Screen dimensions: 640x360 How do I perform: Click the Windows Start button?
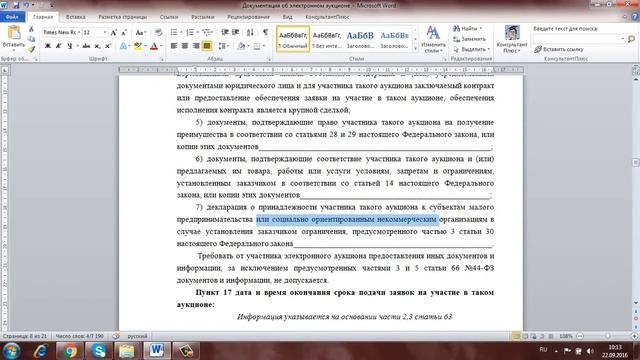[11, 351]
